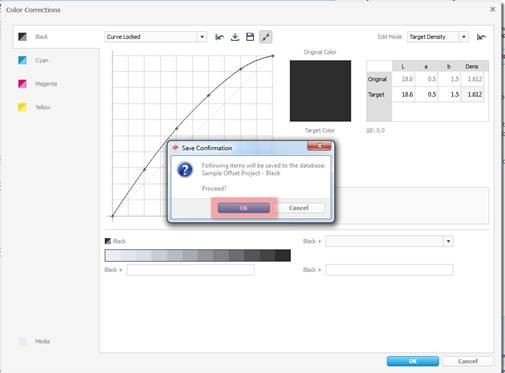Screen dimensions: 505x373
Task: Open the Target Density edit mode dropdown
Action: coord(438,37)
